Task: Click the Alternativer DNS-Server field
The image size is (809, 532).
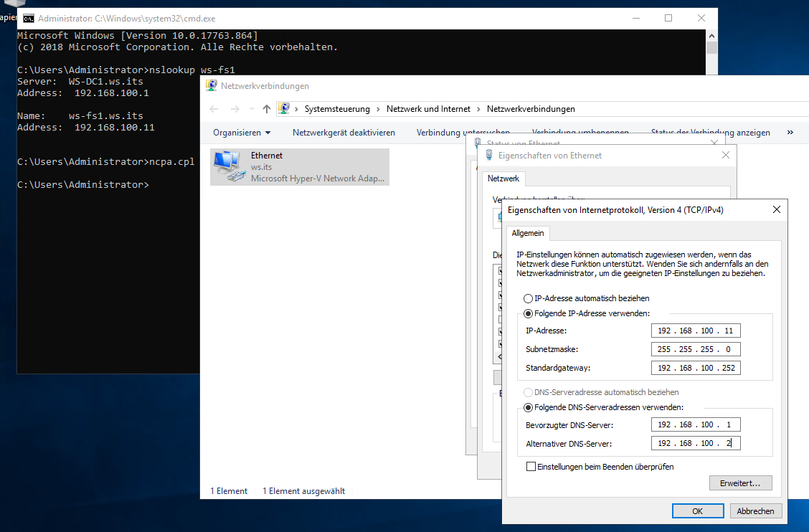Action: pos(696,443)
